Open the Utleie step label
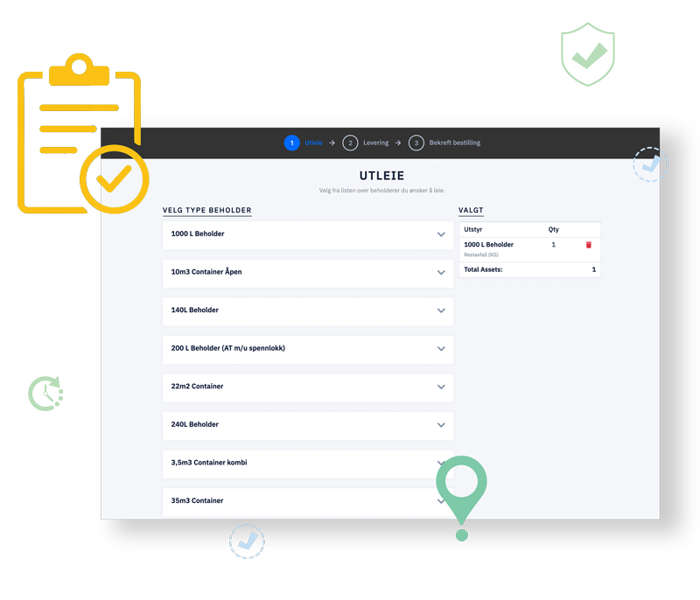Image resolution: width=700 pixels, height=600 pixels. point(313,143)
